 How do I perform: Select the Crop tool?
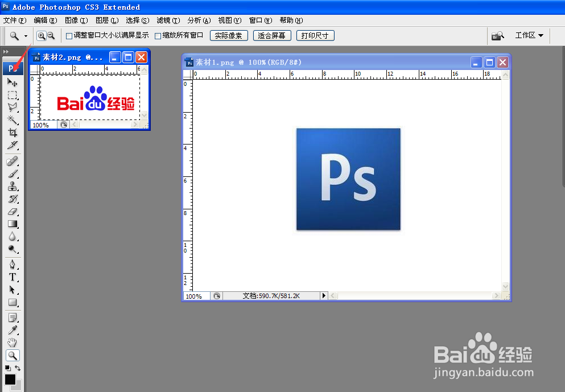coord(13,132)
